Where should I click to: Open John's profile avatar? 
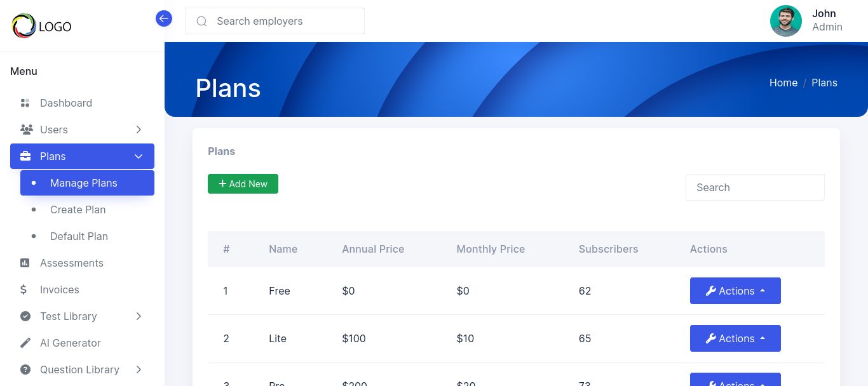click(x=785, y=21)
